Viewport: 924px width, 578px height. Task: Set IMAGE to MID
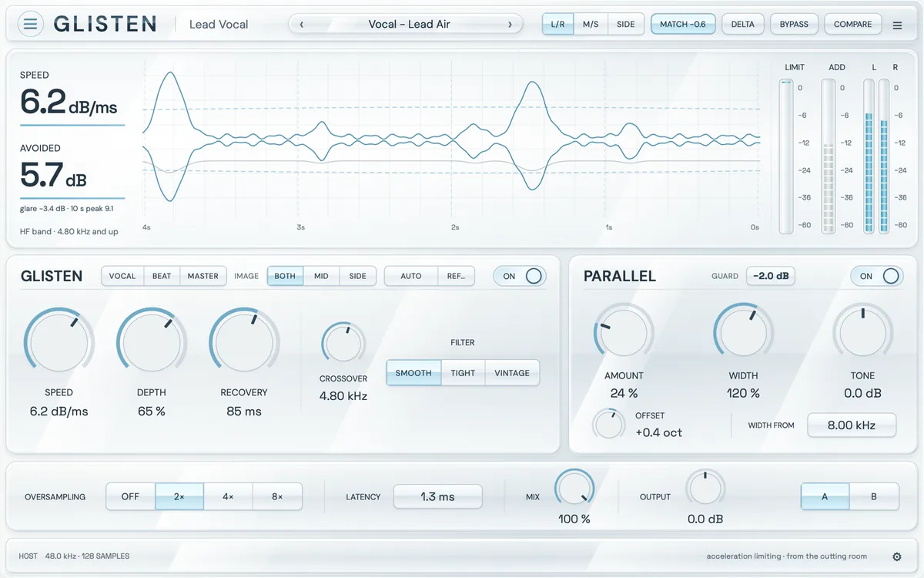[x=321, y=276]
